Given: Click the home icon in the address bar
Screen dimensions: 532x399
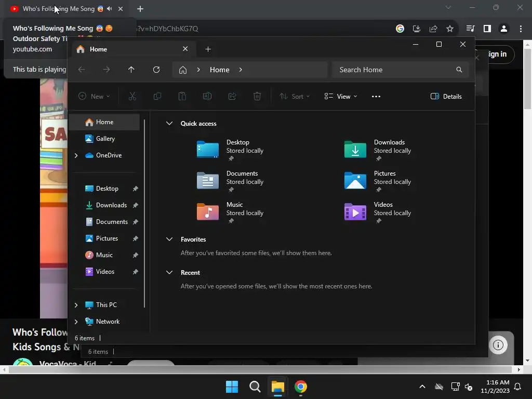Looking at the screenshot, I should (183, 70).
